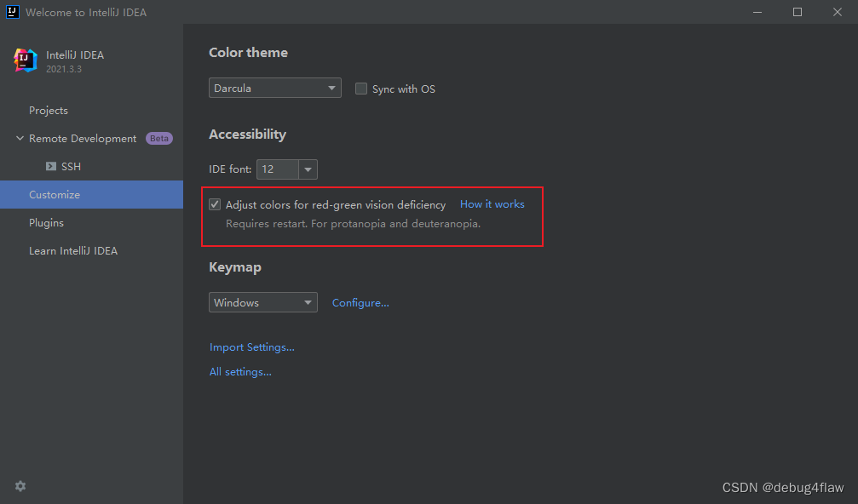The image size is (858, 504).
Task: Click the How it works link
Action: (492, 203)
